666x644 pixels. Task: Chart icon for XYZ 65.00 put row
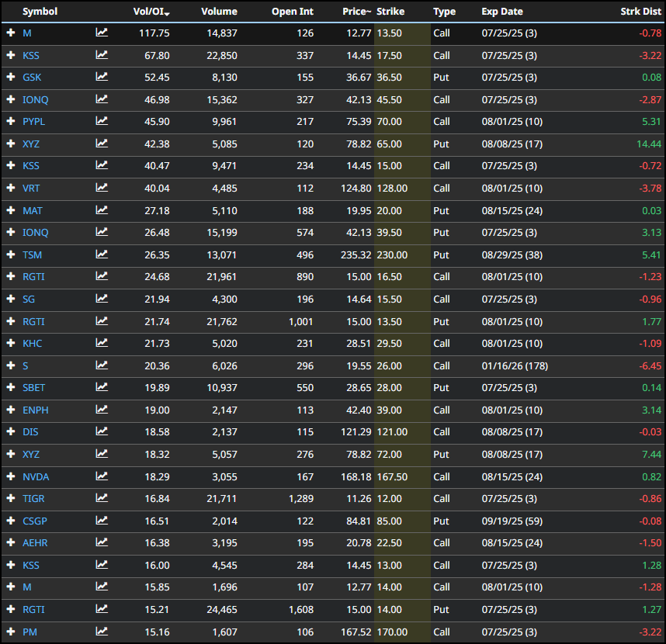(102, 144)
